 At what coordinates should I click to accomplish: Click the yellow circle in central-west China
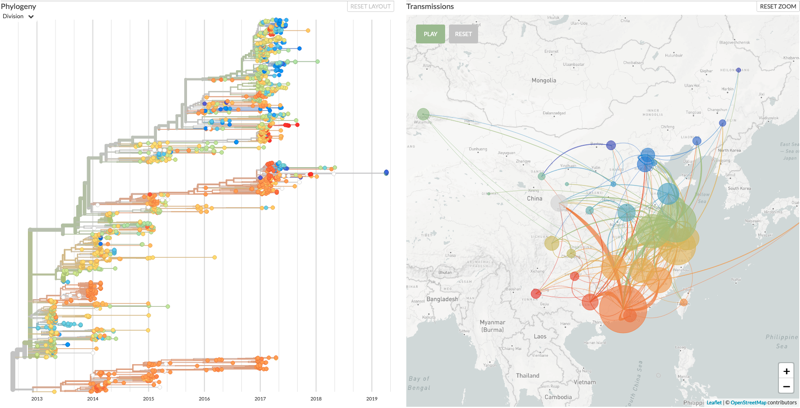[x=551, y=243]
